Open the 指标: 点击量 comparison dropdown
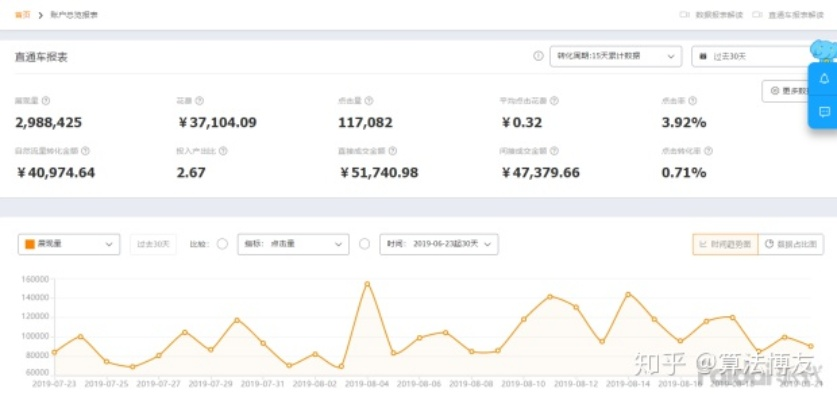This screenshot has width=837, height=400. pyautogui.click(x=293, y=244)
